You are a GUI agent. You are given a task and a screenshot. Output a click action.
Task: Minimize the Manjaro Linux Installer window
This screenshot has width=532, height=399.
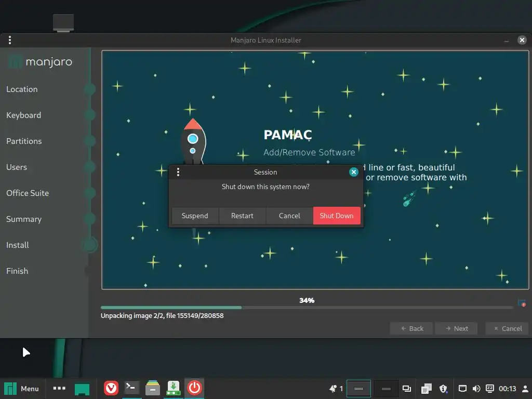click(507, 41)
